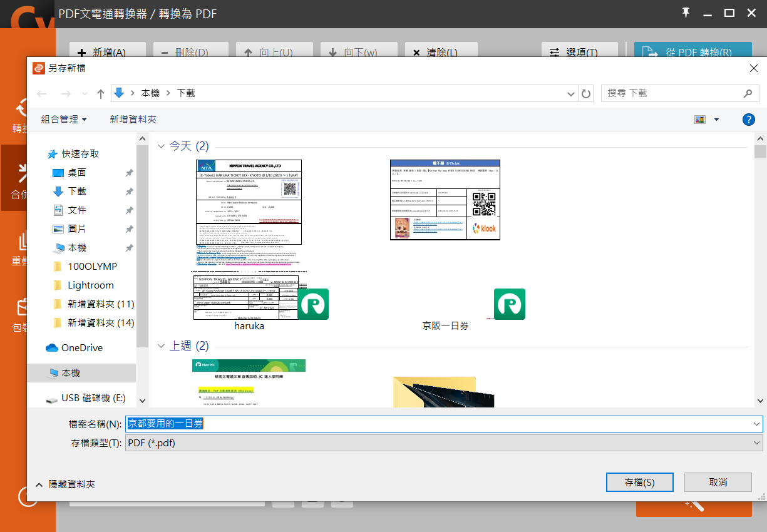
Task: Open the 組合管理 menu
Action: (x=63, y=119)
